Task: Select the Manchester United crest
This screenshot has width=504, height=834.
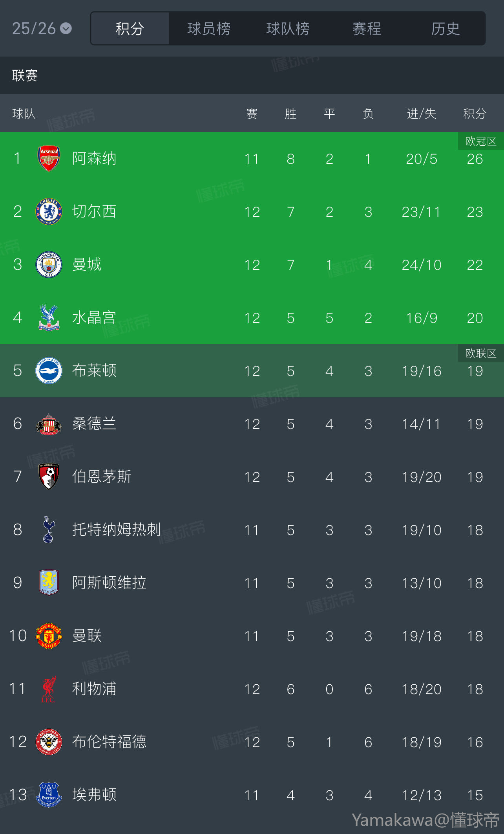Action: point(49,636)
